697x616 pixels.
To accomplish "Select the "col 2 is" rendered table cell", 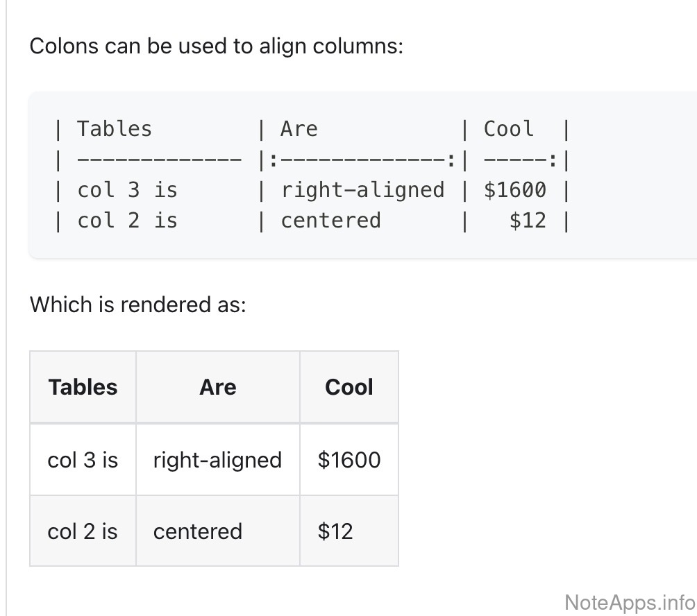I will point(83,531).
